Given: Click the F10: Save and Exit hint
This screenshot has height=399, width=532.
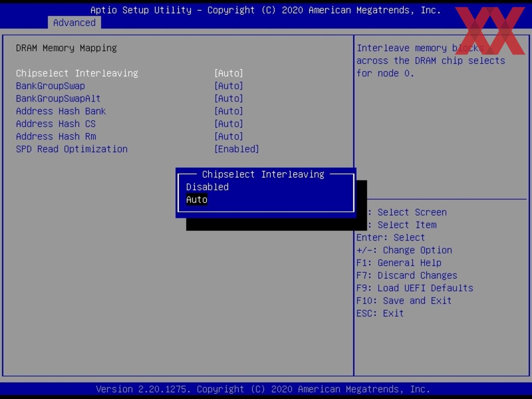Looking at the screenshot, I should pos(404,300).
